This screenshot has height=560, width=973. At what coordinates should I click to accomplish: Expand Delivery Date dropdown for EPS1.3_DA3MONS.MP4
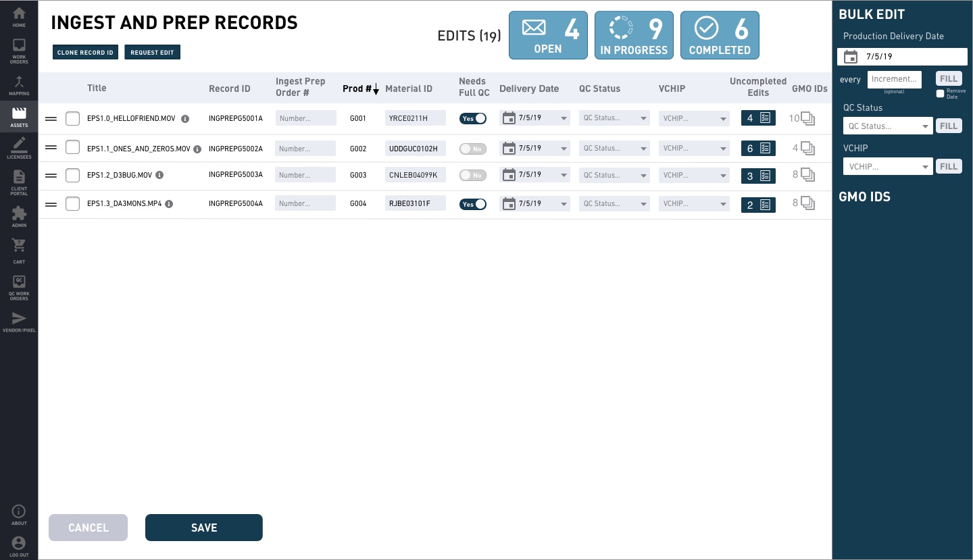564,204
